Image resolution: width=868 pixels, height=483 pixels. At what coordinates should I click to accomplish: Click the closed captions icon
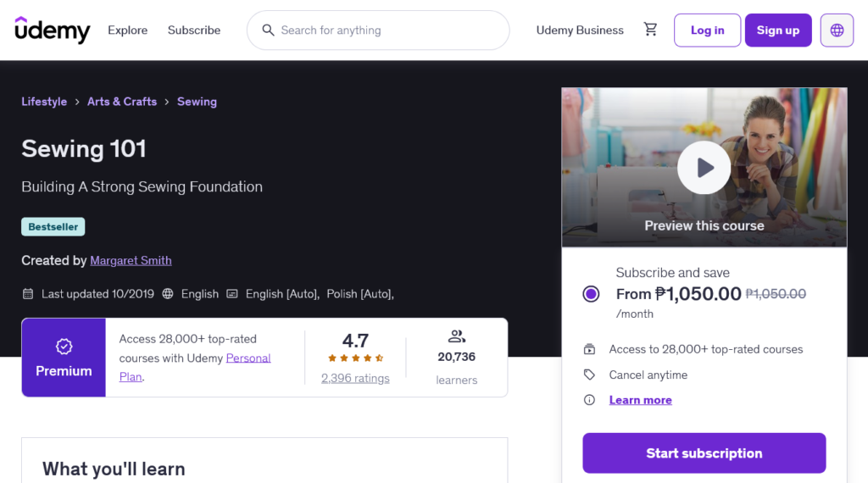(x=232, y=294)
